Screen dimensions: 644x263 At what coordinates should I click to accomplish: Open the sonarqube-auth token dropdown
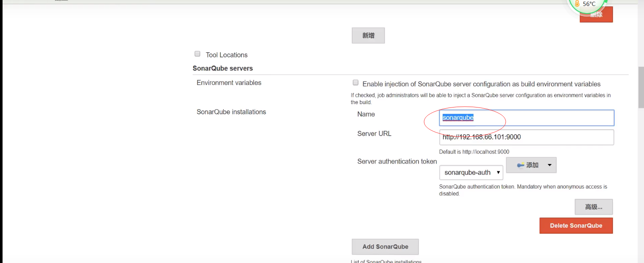[x=471, y=173]
